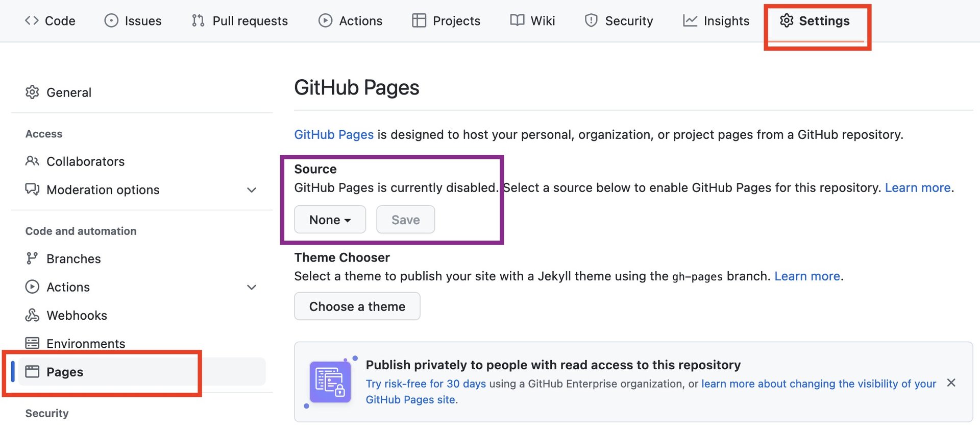Open the None source branch dropdown

[330, 220]
